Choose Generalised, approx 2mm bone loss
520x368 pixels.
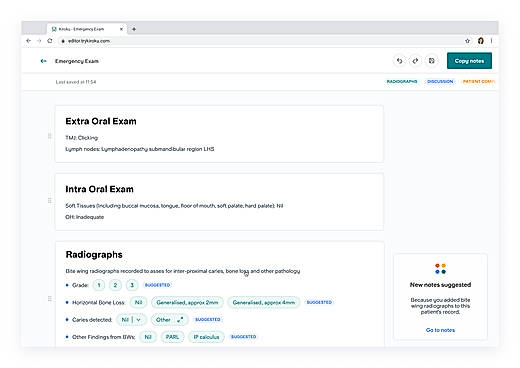click(187, 302)
